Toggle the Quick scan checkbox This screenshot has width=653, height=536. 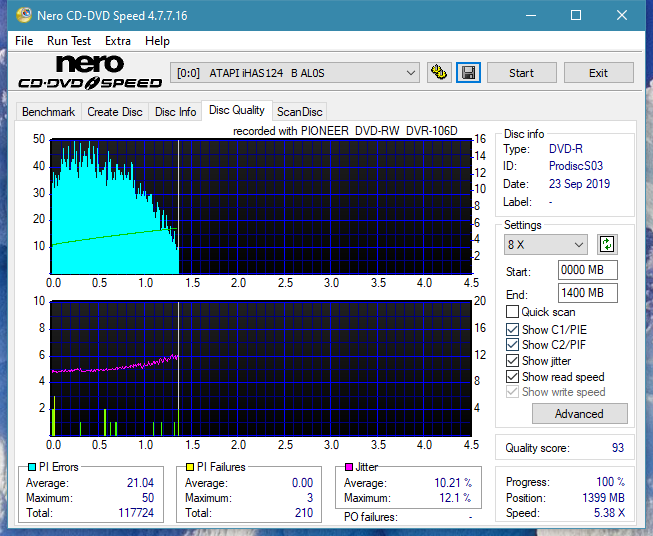512,312
